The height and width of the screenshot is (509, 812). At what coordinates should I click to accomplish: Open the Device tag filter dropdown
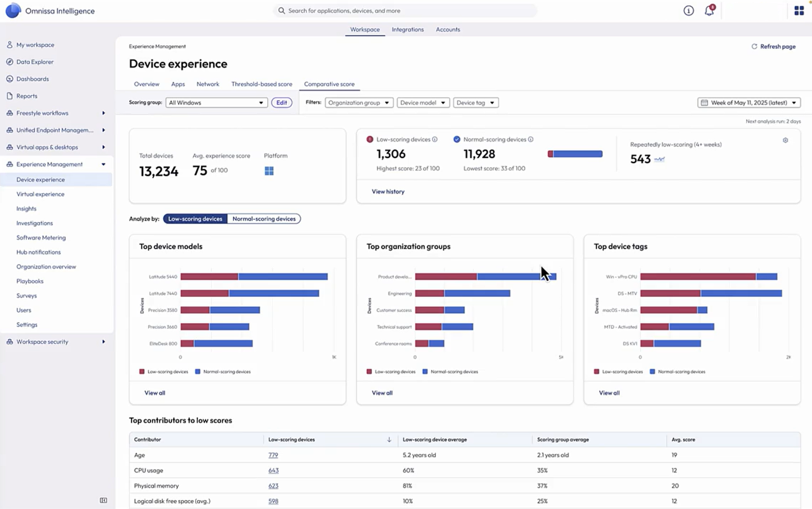pyautogui.click(x=475, y=103)
